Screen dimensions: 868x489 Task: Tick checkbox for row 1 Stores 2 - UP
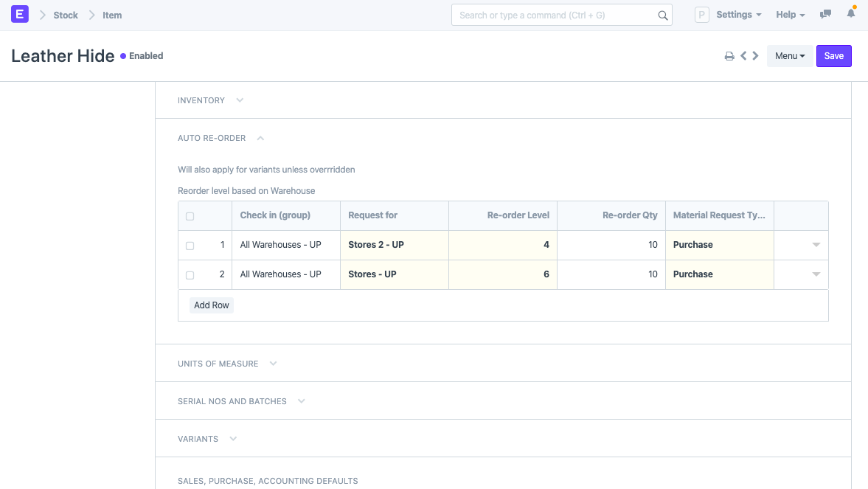tap(190, 246)
